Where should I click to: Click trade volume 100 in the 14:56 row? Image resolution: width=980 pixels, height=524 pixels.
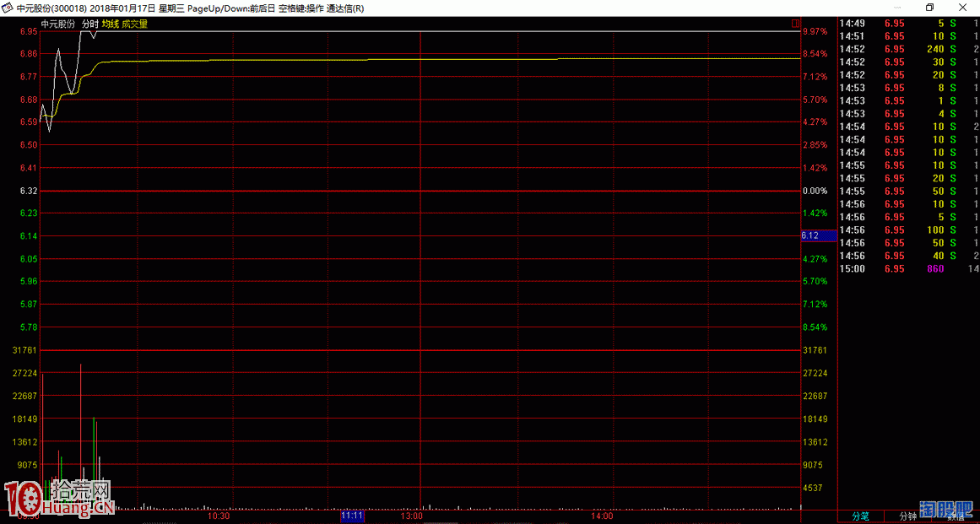[x=935, y=230]
